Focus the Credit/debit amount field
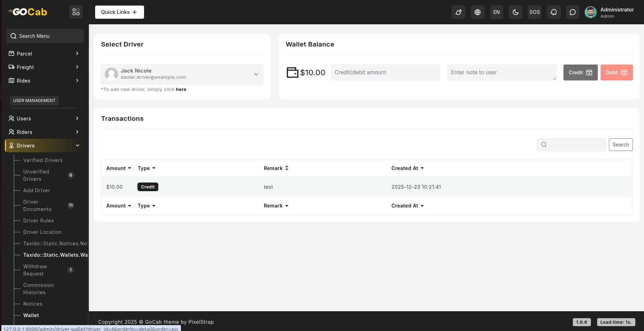Image resolution: width=644 pixels, height=331 pixels. click(385, 73)
